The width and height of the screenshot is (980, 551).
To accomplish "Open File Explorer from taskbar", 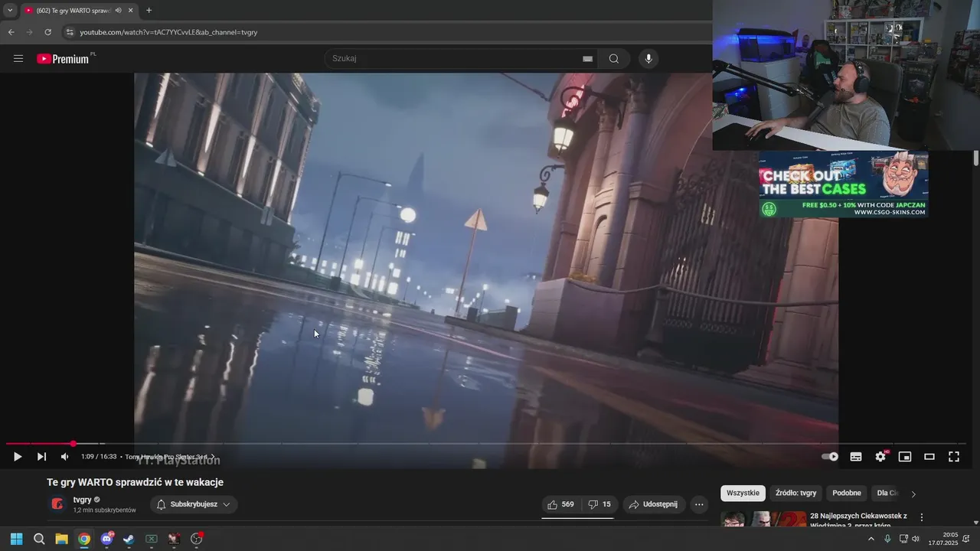I will 61,539.
